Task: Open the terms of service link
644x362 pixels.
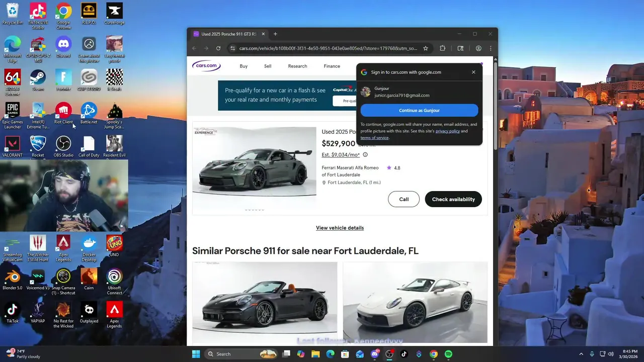Action: (374, 138)
